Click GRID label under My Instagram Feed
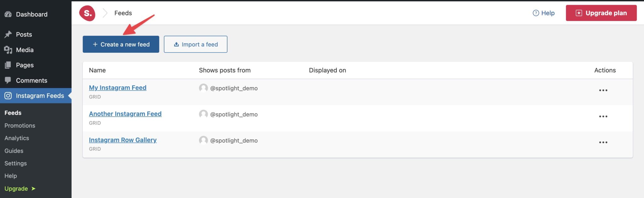The width and height of the screenshot is (644, 198). tap(95, 97)
